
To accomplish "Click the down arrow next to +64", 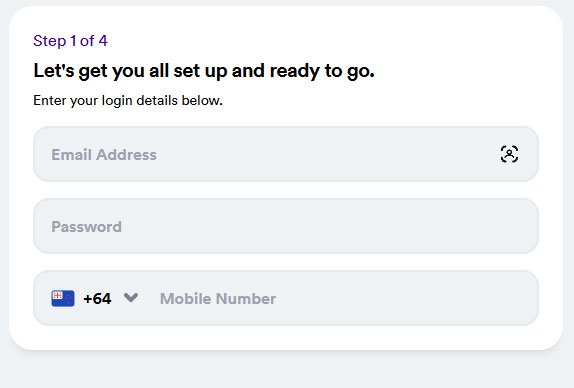I will [131, 297].
